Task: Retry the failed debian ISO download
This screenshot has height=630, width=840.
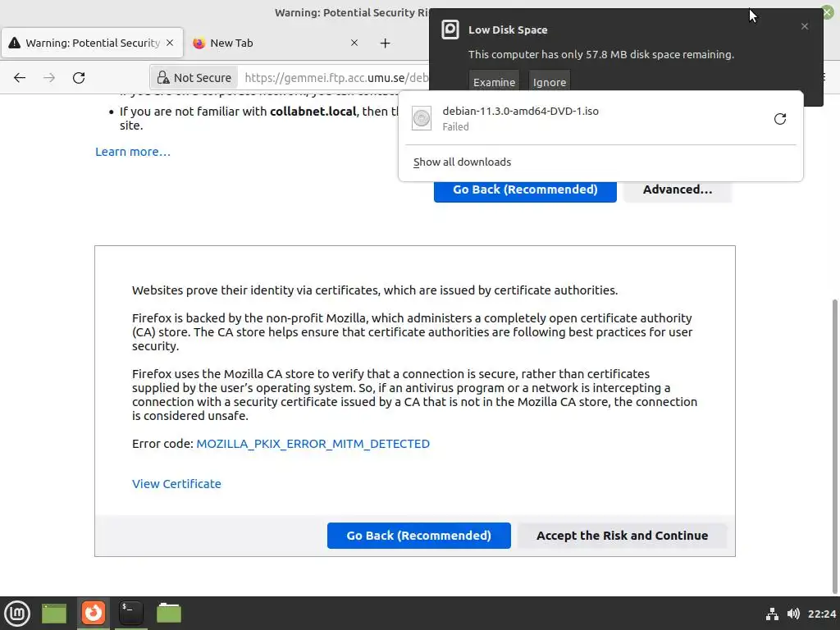Action: [x=780, y=119]
